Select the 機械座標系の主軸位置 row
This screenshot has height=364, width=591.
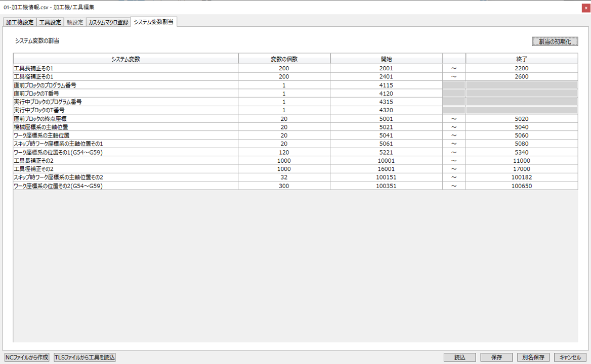tap(125, 127)
